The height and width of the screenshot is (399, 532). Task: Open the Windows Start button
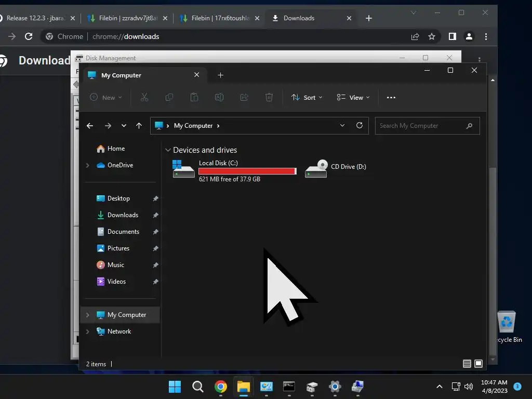[x=175, y=387]
